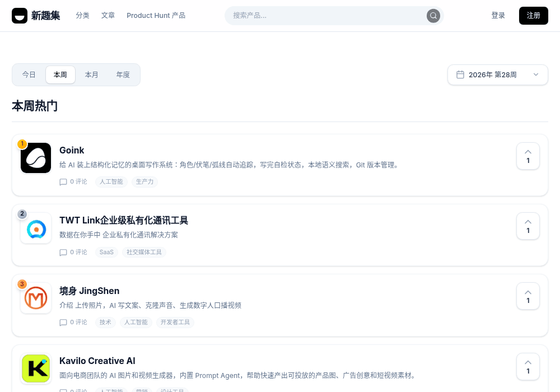This screenshot has height=392, width=560.
Task: Open the 分类 navigation menu
Action: click(x=82, y=15)
